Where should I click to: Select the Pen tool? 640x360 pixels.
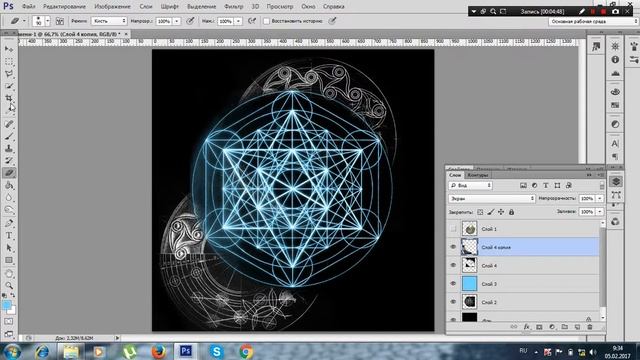click(9, 223)
